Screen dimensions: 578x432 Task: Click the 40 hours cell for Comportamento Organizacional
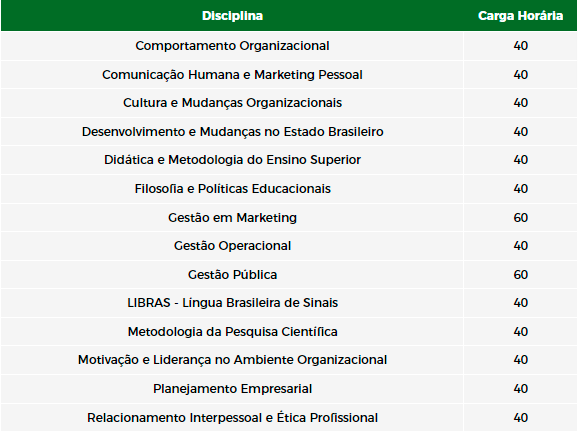pyautogui.click(x=520, y=46)
